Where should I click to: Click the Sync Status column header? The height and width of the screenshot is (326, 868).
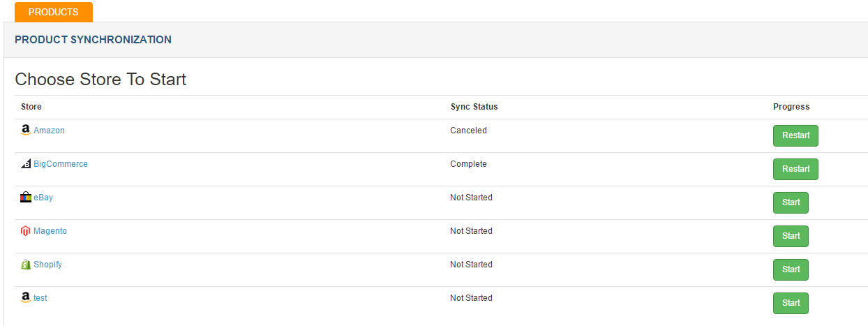(474, 107)
